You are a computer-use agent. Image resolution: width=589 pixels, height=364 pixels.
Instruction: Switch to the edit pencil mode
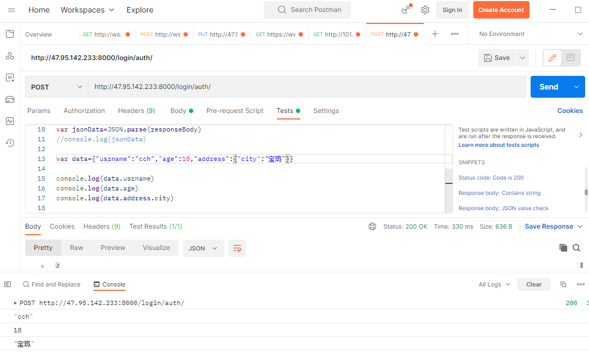552,58
